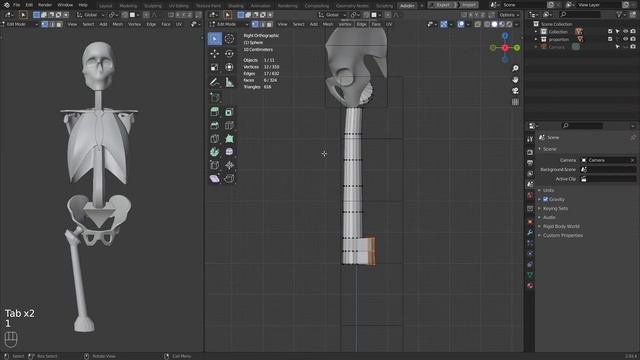Select the Loop Cut tool
Viewport: 640px width, 360px height.
(x=229, y=125)
